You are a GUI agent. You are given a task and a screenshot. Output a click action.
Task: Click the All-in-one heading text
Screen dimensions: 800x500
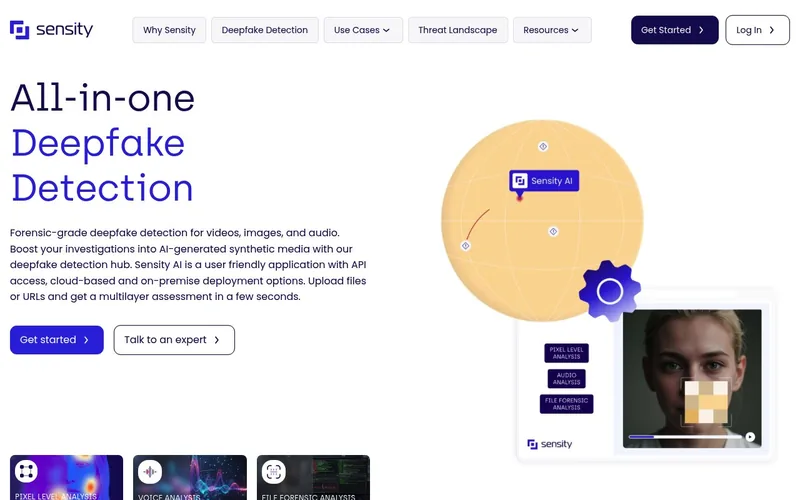pos(103,97)
